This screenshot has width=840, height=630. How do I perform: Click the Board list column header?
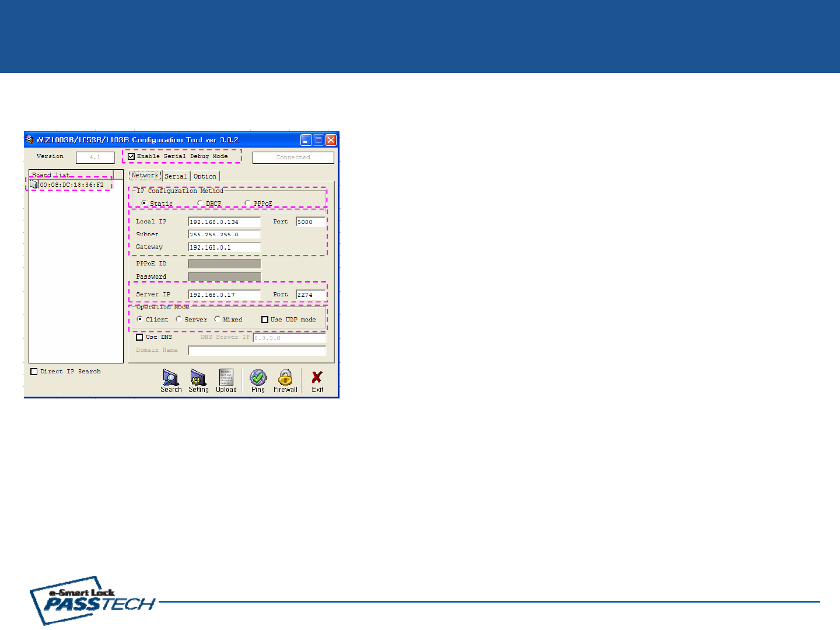click(71, 174)
